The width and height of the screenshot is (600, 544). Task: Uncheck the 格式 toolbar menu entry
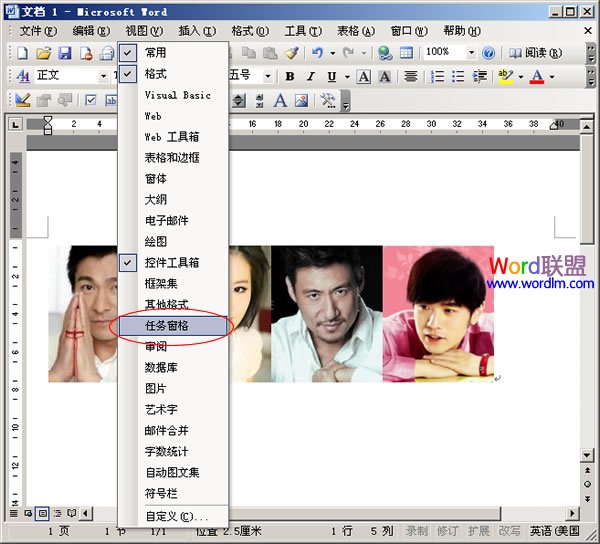pos(155,74)
